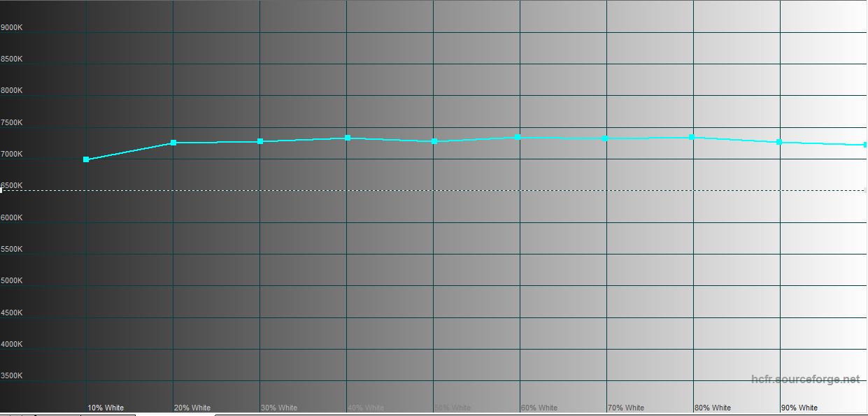This screenshot has width=868, height=416.
Task: Click the "60% White" axis label
Action: pos(539,408)
